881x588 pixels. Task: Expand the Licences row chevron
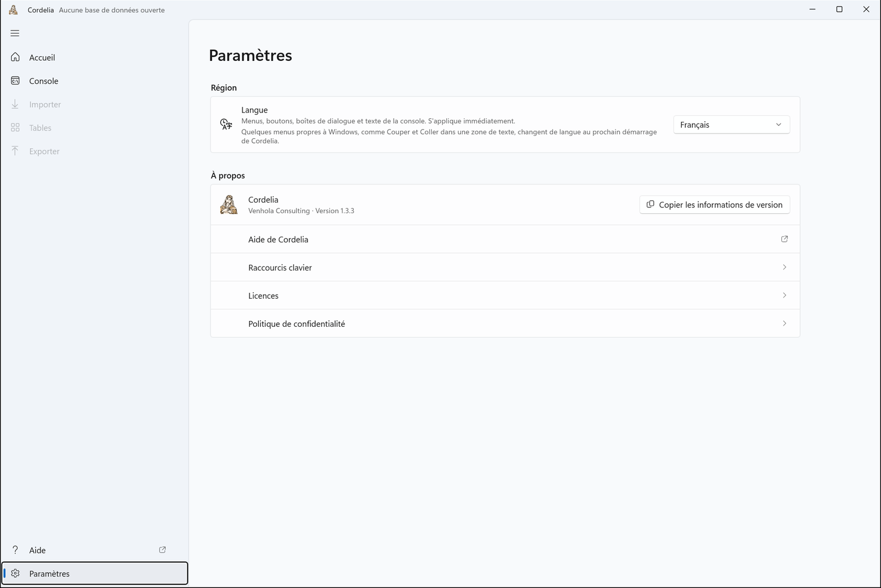784,295
